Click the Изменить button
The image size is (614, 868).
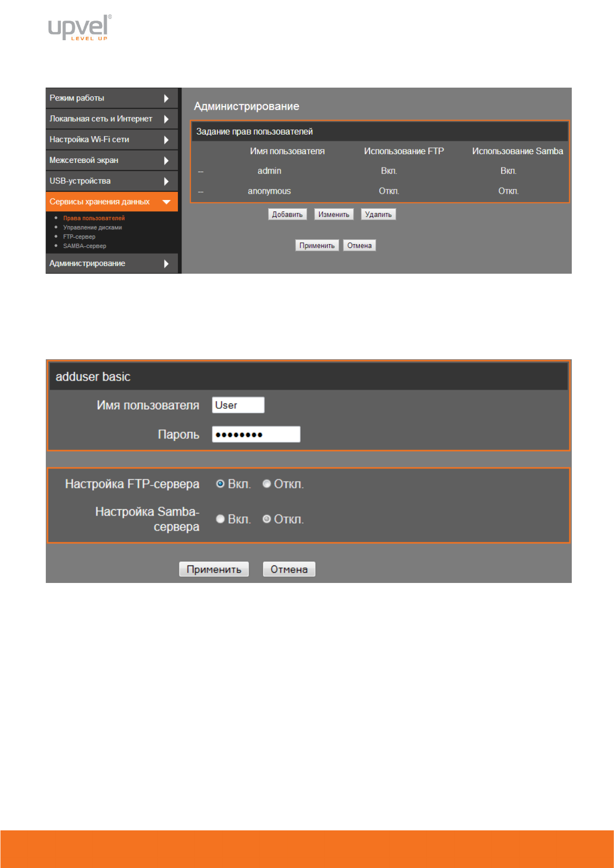click(334, 214)
